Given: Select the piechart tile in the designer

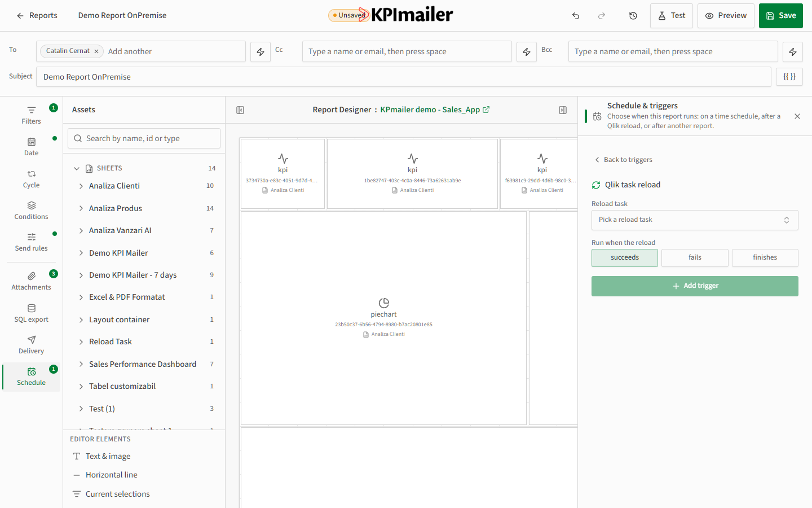Looking at the screenshot, I should click(x=383, y=318).
